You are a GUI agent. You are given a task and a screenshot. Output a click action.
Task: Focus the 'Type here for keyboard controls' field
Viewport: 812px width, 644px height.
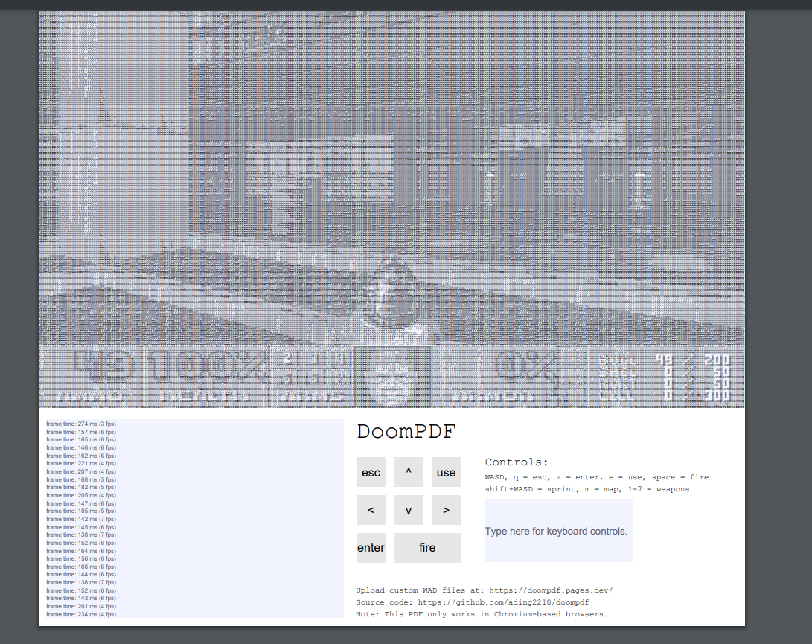[559, 531]
